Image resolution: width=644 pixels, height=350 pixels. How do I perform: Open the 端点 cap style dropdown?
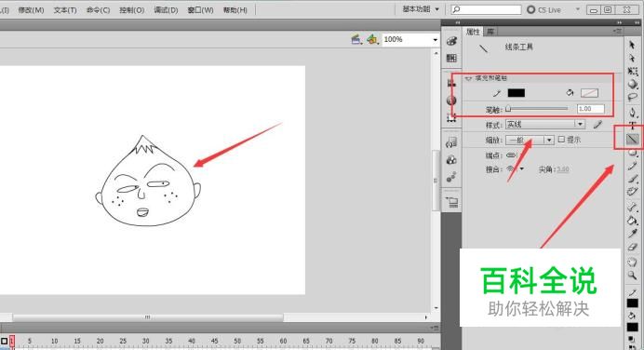click(x=513, y=155)
